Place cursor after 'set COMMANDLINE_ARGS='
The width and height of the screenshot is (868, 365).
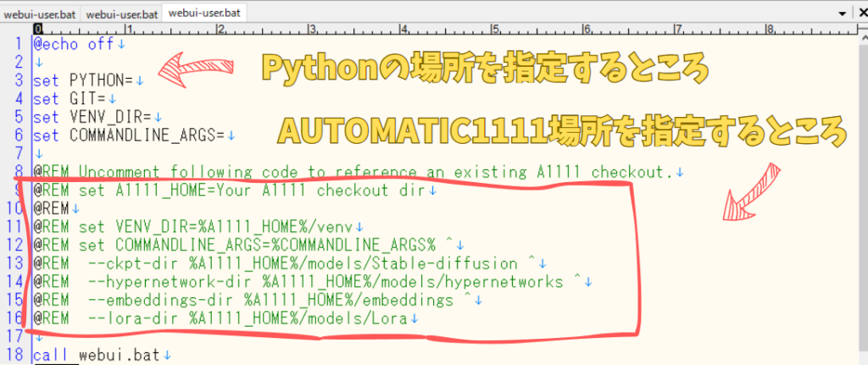pyautogui.click(x=225, y=135)
